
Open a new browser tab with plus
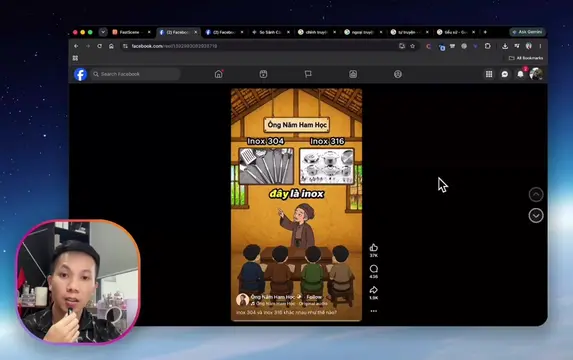[485, 32]
